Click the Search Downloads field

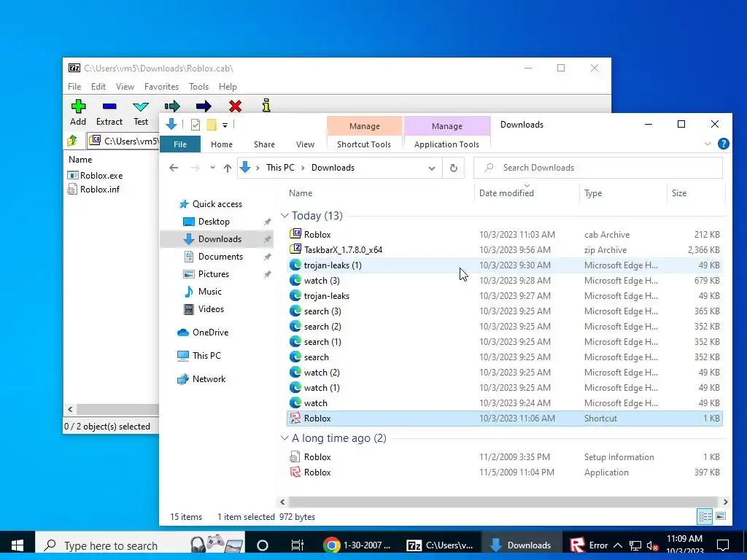click(598, 168)
